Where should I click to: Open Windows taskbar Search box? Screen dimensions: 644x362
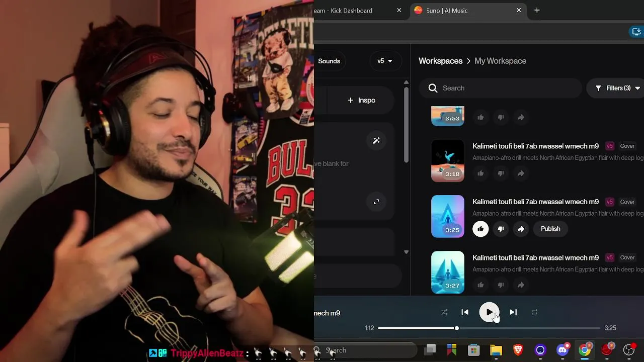point(365,350)
